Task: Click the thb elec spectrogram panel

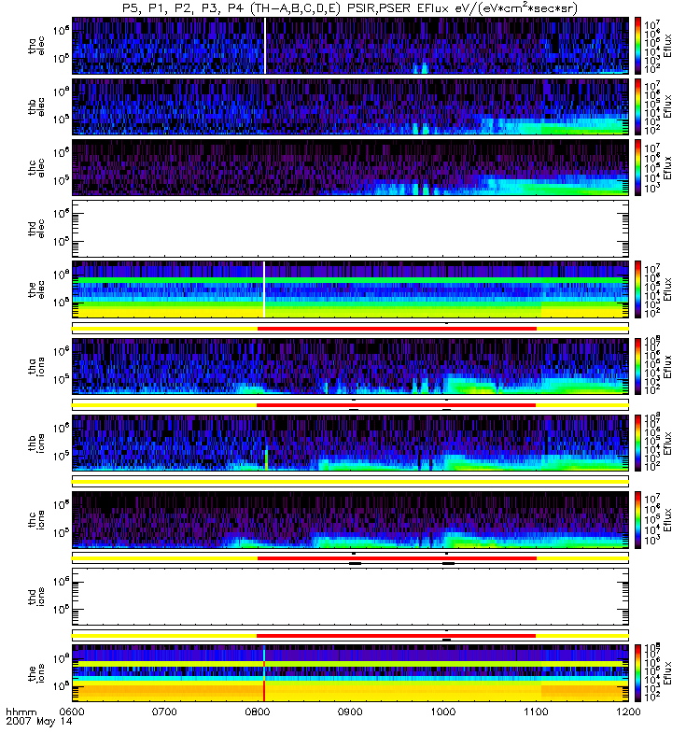Action: tap(350, 106)
